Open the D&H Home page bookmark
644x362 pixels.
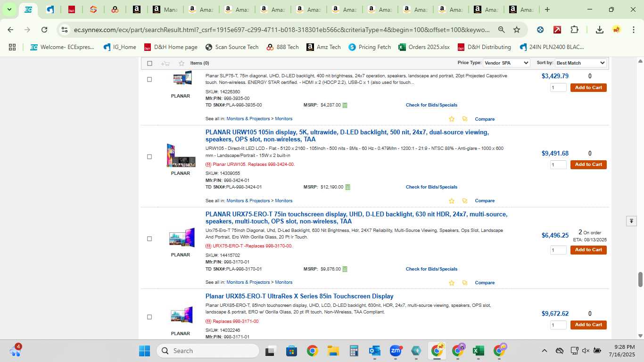coord(171,47)
